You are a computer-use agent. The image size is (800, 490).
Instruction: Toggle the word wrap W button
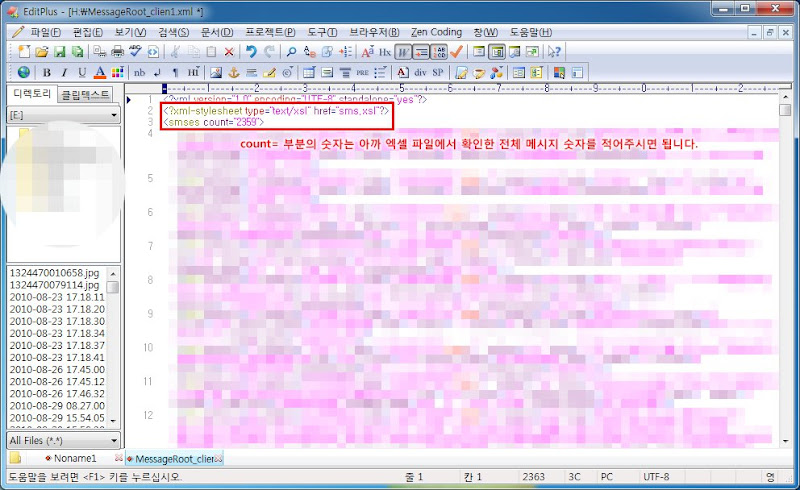pyautogui.click(x=403, y=52)
